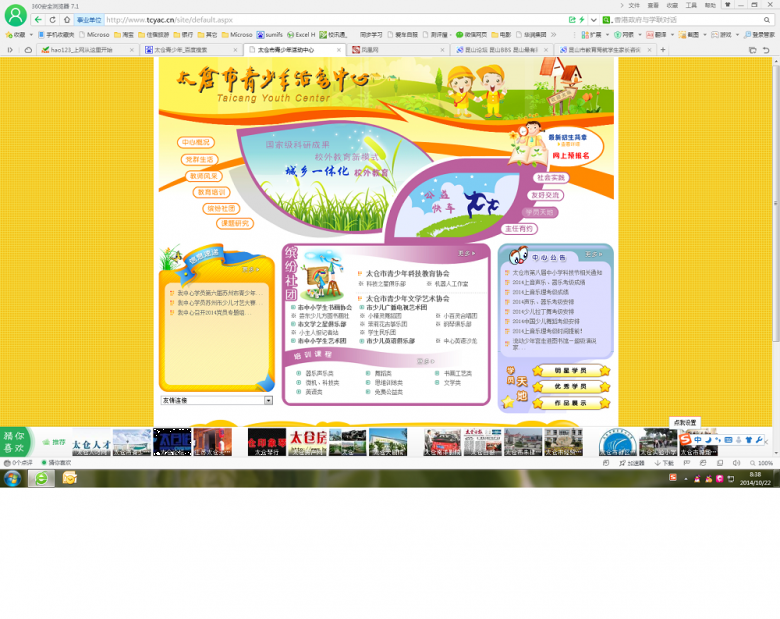Click the 截图 screenshot icon
This screenshot has height=619, width=780.
pos(689,35)
